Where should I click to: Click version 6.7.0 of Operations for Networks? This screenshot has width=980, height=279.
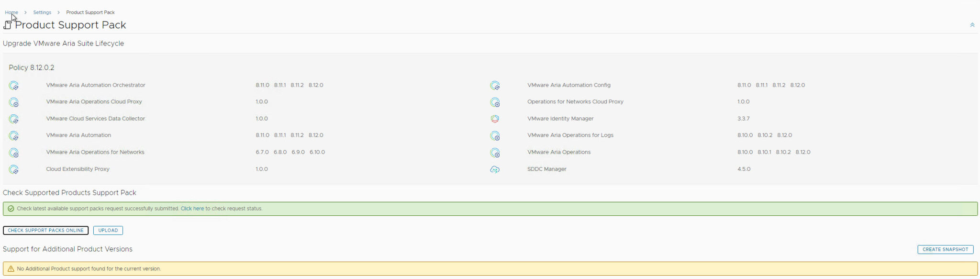coord(262,152)
